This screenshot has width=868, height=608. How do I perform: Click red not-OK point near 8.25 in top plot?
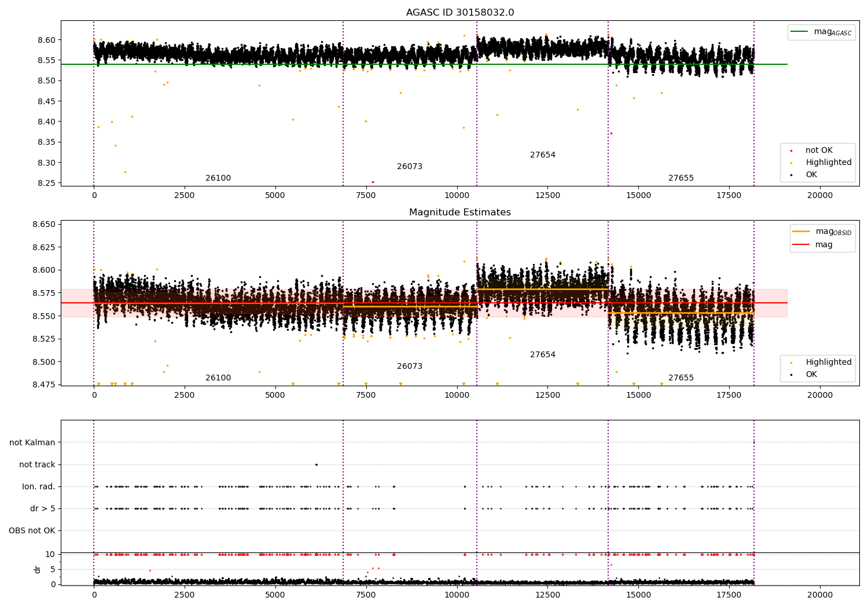click(373, 182)
